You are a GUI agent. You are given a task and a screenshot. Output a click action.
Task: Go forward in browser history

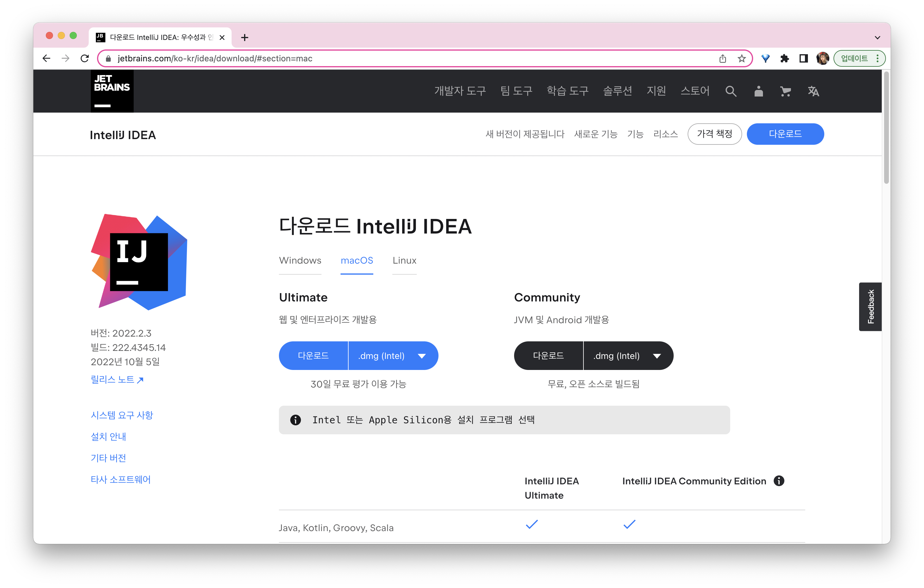tap(65, 58)
